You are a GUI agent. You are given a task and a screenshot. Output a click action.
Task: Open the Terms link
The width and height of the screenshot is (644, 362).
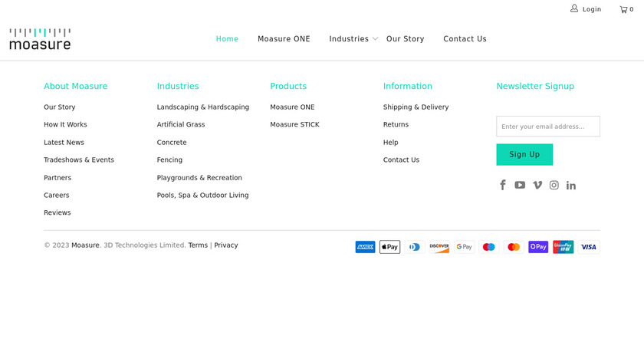coord(198,245)
